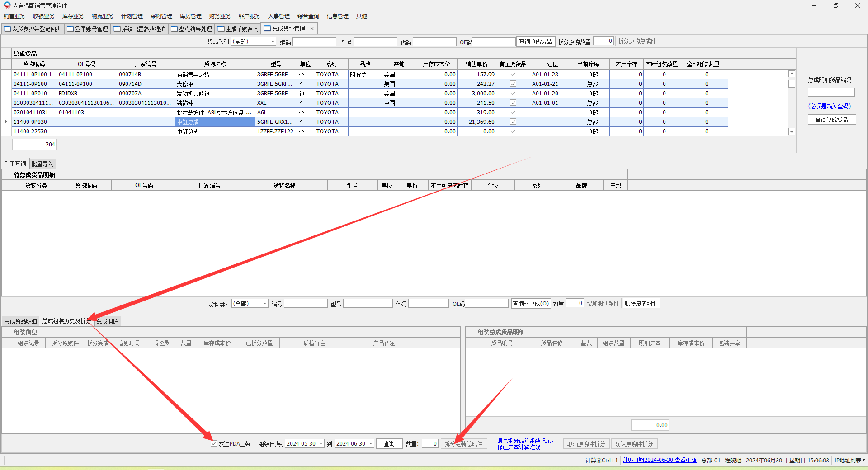Open the 财务业务 menu
This screenshot has height=470, width=868.
point(220,16)
